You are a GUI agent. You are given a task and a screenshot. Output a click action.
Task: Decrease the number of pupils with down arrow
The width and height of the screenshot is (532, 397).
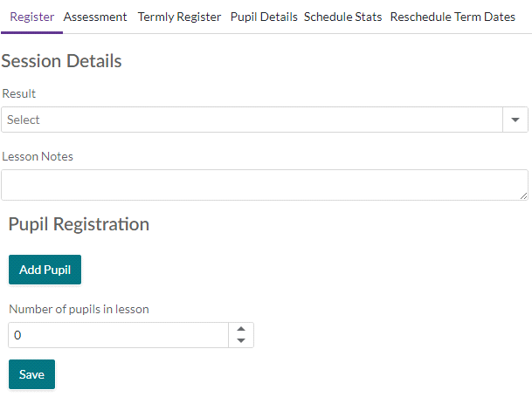[241, 340]
